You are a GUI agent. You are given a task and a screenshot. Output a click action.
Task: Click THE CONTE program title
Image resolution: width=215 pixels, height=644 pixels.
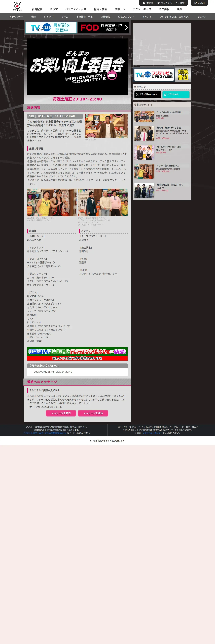[162, 116]
